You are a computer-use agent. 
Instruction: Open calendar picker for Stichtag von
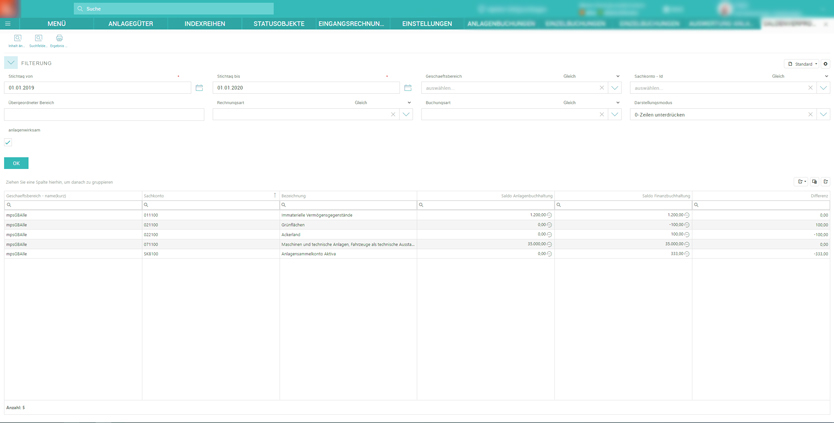pyautogui.click(x=199, y=88)
